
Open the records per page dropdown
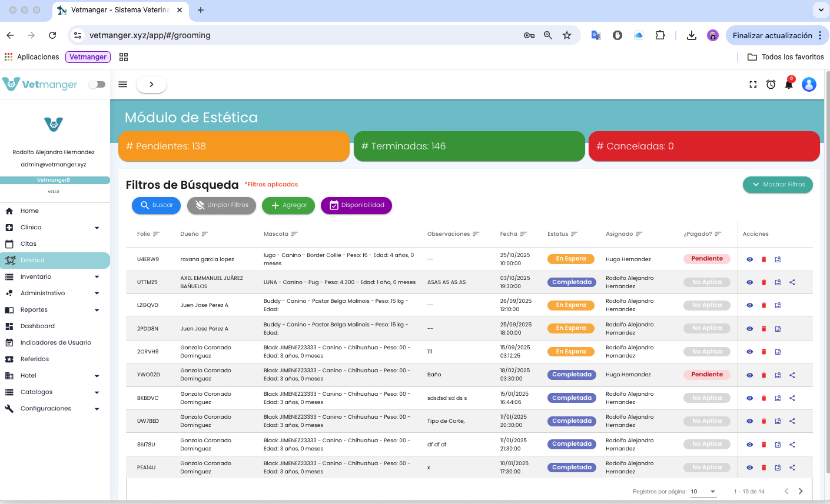click(x=703, y=492)
